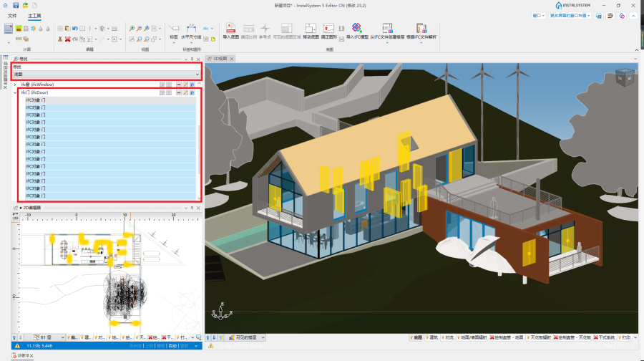Select the first unhighlighted IFC对象 门 row
Image resolution: width=644 pixels, height=361 pixels.
coord(110,100)
